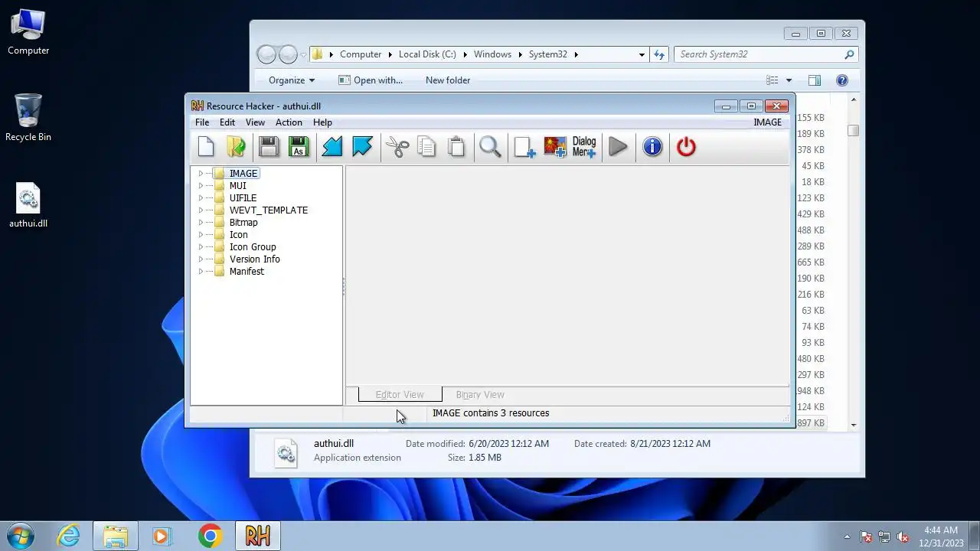Switch to the Editor View tab
The image size is (980, 551).
tap(400, 395)
